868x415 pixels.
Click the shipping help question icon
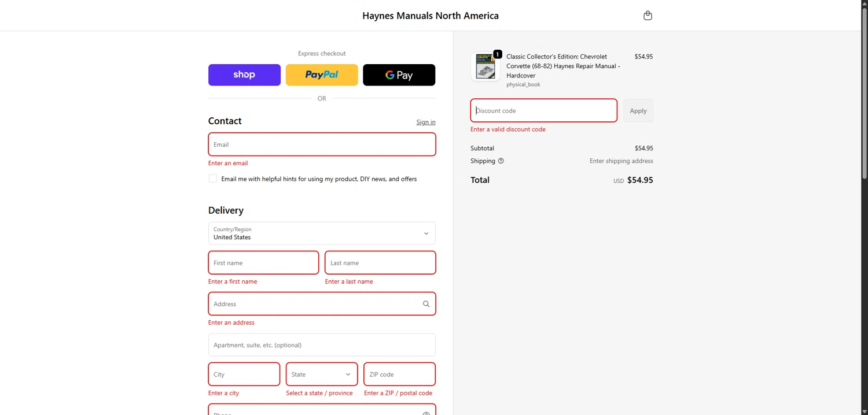coord(501,161)
